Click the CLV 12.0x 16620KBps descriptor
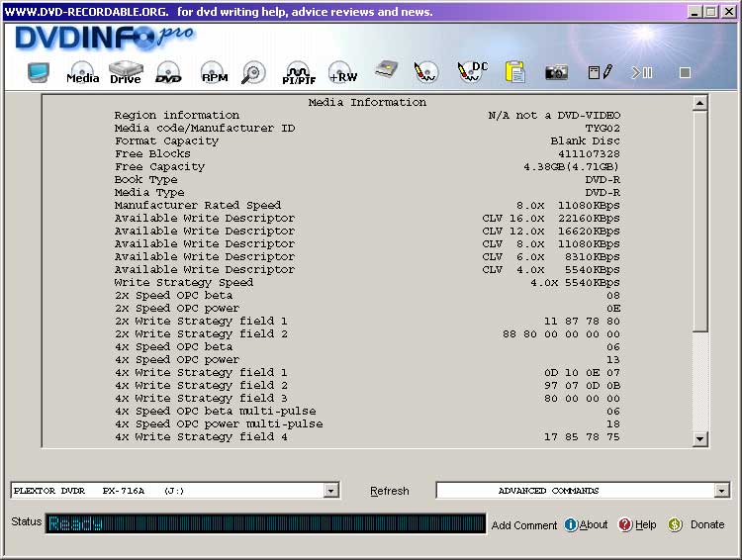 click(x=551, y=231)
